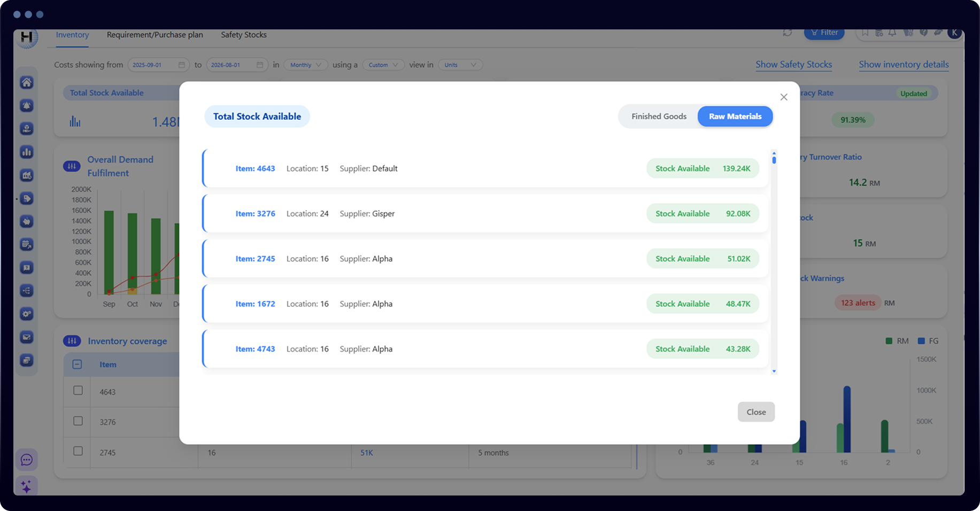Select the Item: 1672 row
Viewport: 980px width, 511px height.
(x=485, y=304)
